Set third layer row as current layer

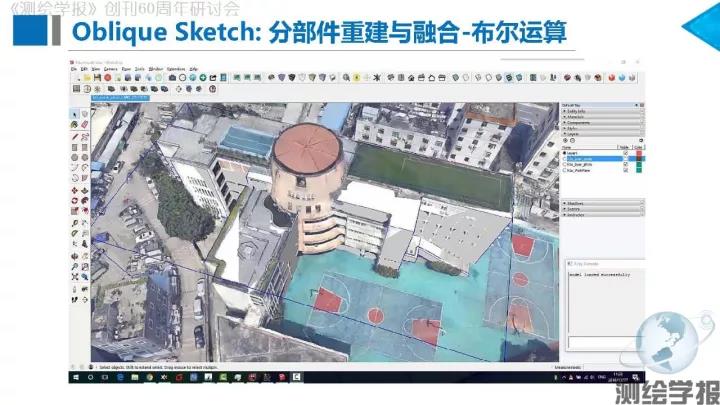(x=565, y=164)
